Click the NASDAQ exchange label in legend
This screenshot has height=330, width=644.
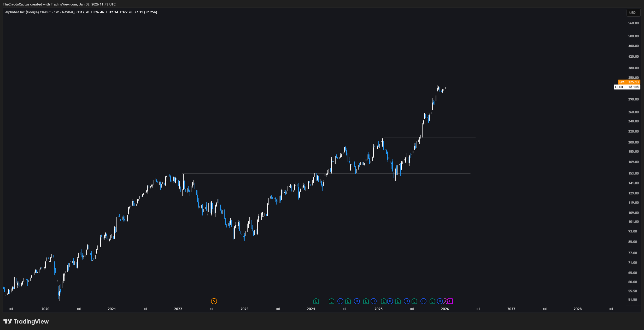click(68, 12)
